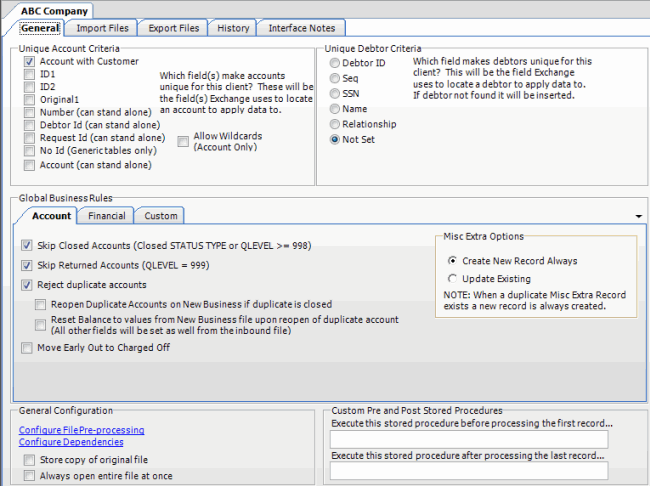650x486 pixels.
Task: Enable Store copy of original file
Action: point(30,460)
